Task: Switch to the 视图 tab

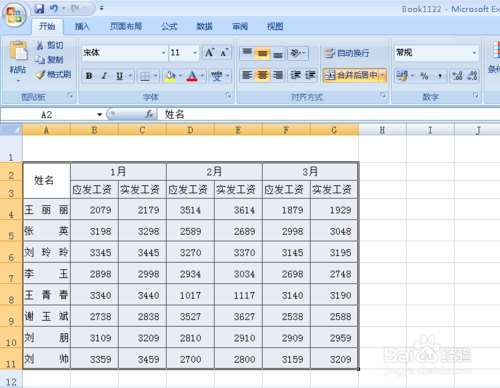Action: coord(275,26)
